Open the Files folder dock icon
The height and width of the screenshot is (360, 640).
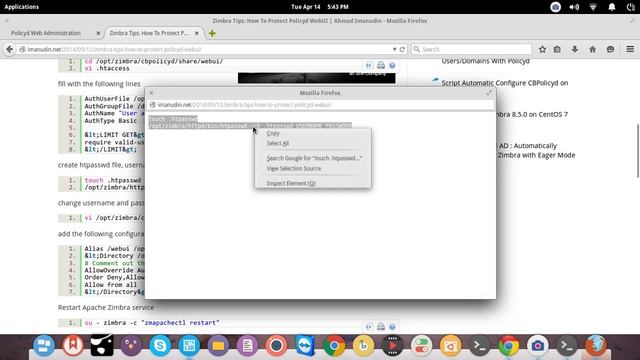[218, 346]
